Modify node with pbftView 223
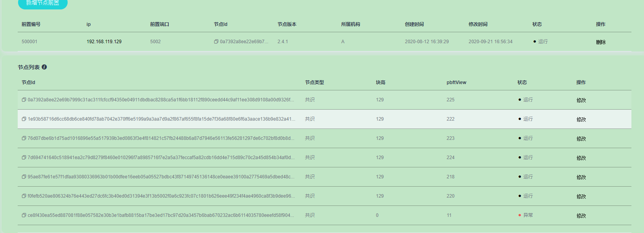Image resolution: width=644 pixels, height=233 pixels. tap(581, 139)
